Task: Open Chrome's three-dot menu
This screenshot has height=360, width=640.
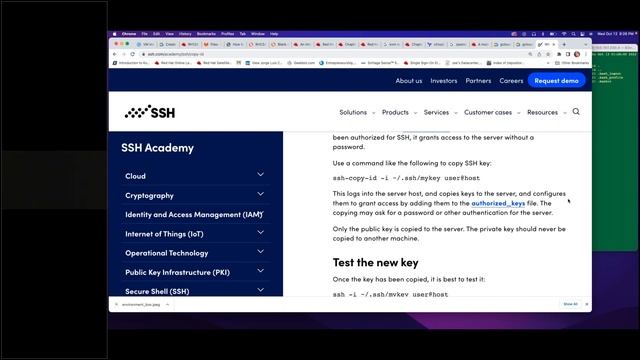Action: click(586, 54)
